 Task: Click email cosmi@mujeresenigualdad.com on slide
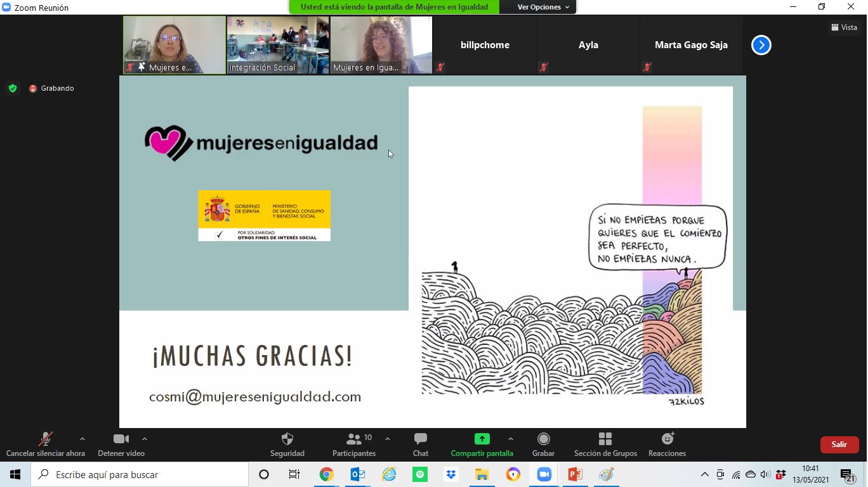[x=255, y=397]
